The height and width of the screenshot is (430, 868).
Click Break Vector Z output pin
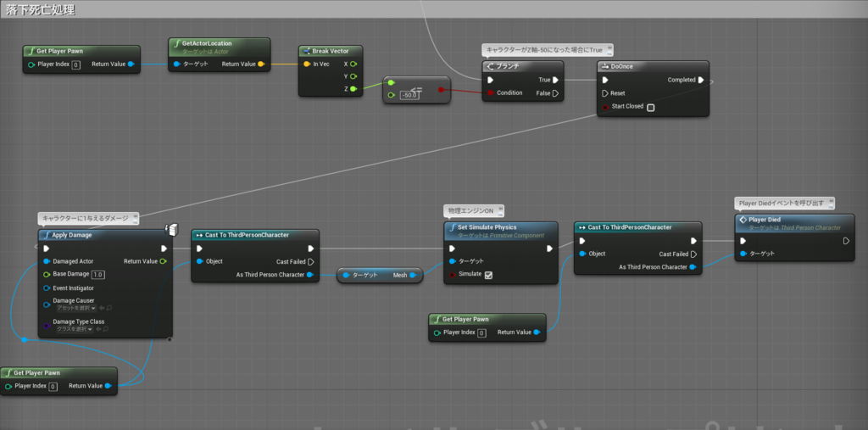point(353,89)
